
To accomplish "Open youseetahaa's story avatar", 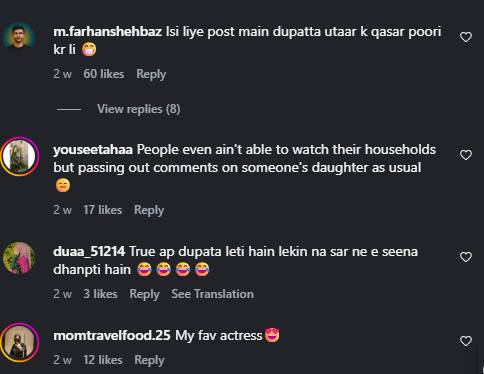I will click(20, 156).
